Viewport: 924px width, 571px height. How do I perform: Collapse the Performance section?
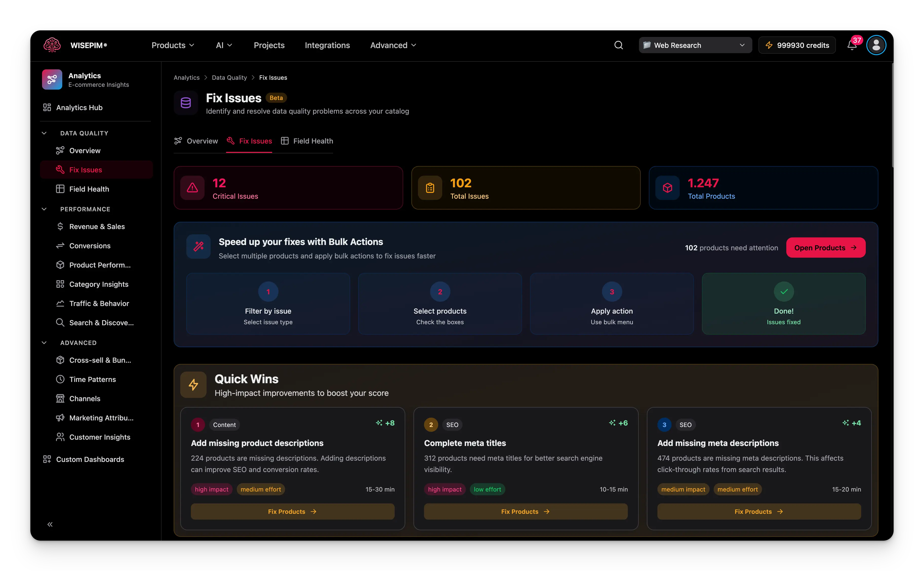[x=44, y=209]
